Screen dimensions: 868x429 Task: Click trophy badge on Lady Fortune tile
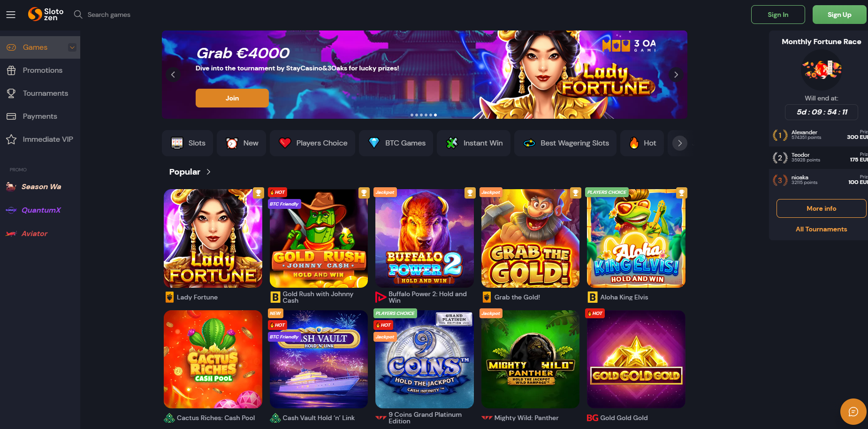pyautogui.click(x=258, y=193)
